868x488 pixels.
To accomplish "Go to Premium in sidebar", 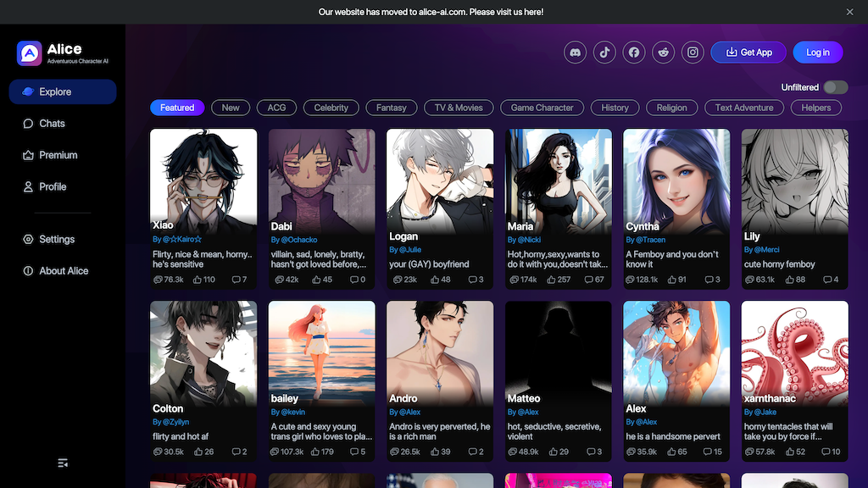I will tap(58, 155).
